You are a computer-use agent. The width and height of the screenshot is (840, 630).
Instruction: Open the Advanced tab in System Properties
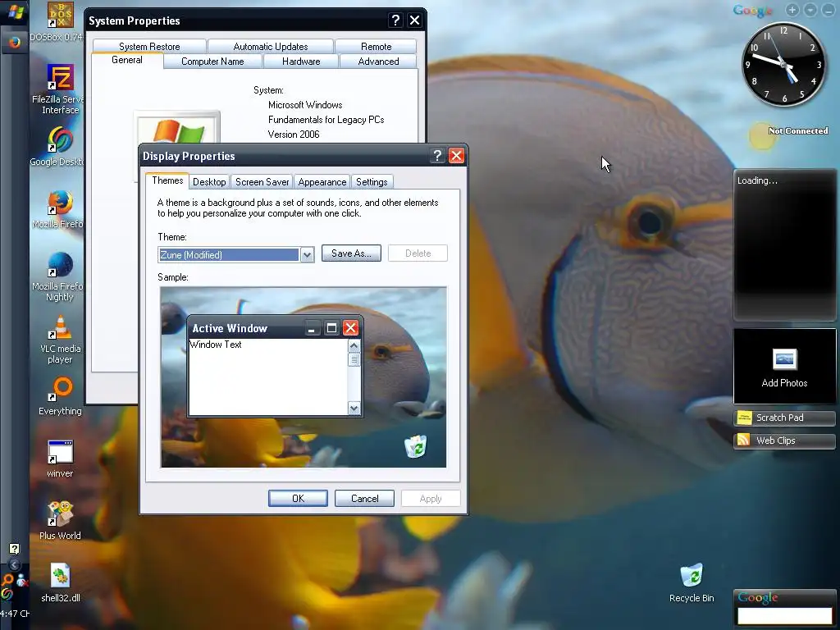pos(378,61)
